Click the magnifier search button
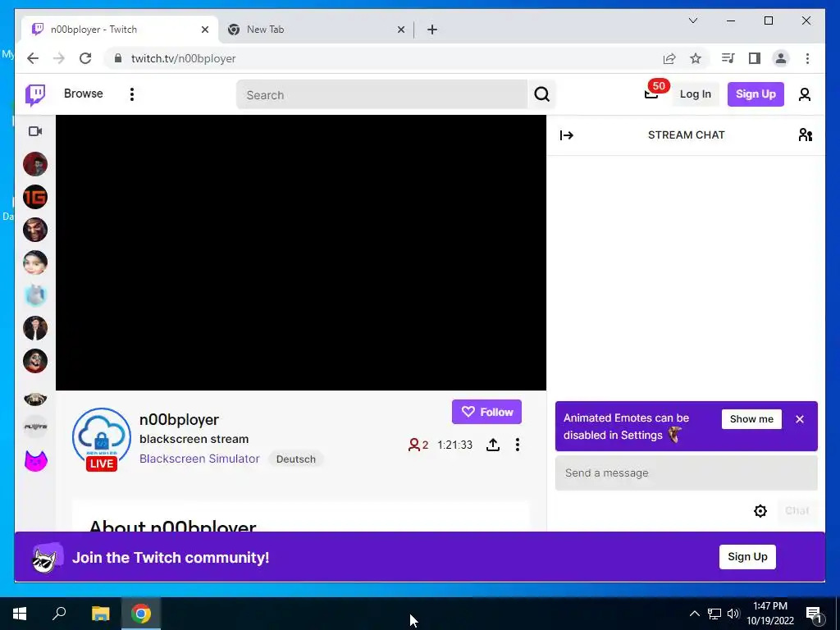The image size is (840, 630). pyautogui.click(x=541, y=95)
